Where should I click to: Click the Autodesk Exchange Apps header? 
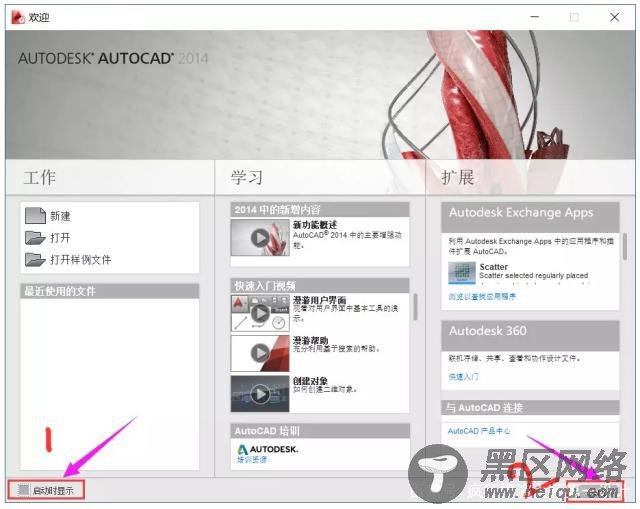[530, 217]
